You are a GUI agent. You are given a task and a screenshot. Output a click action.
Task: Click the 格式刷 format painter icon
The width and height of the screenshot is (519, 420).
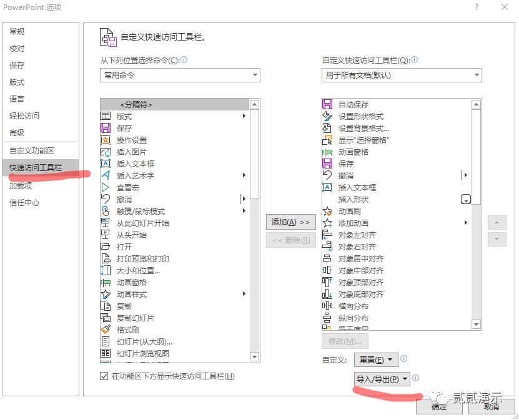[106, 330]
